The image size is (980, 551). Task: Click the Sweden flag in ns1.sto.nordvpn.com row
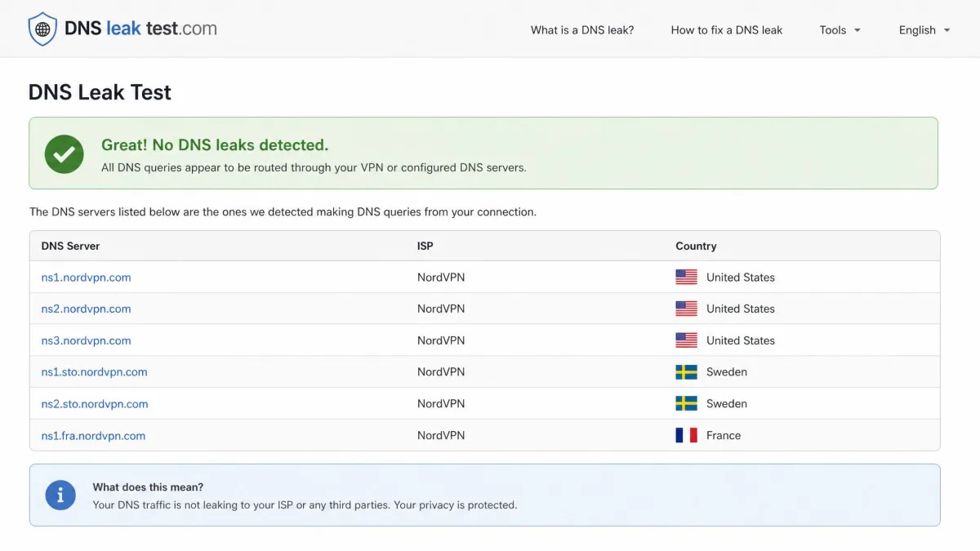pos(686,372)
